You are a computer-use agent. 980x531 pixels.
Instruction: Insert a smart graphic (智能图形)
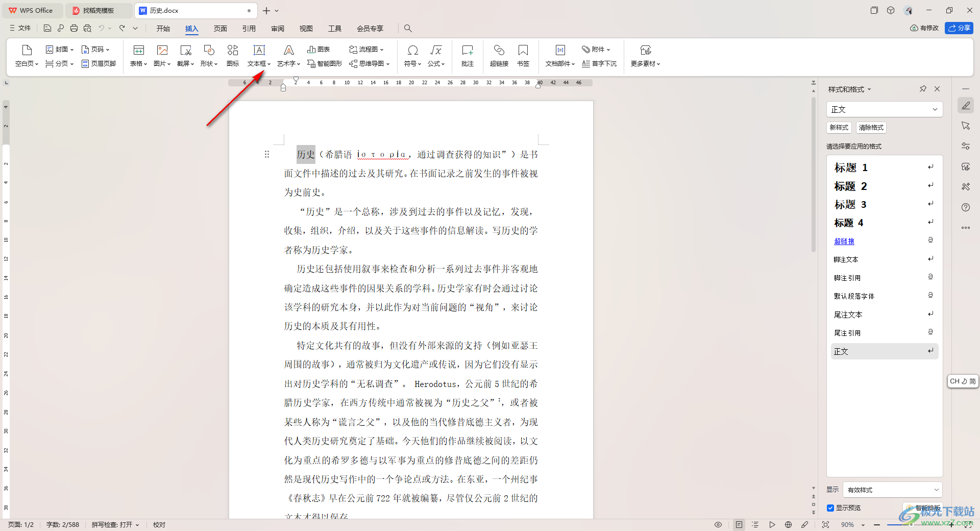[x=325, y=64]
